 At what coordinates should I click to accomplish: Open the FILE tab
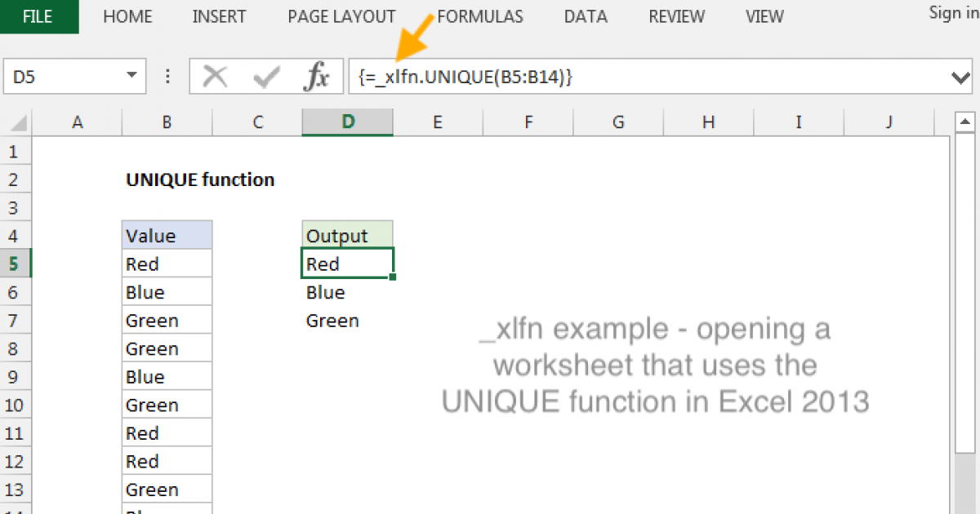[x=38, y=16]
